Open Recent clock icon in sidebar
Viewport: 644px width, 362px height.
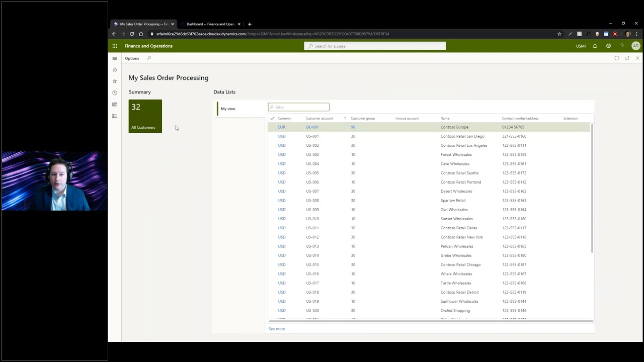coord(115,93)
